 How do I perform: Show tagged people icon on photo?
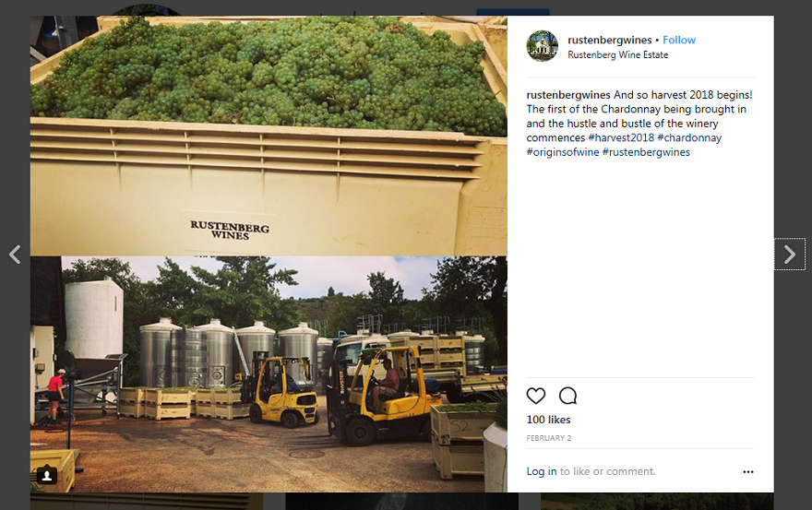point(47,475)
